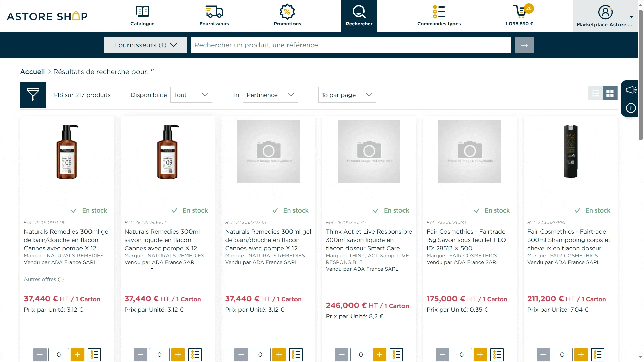Open Naturals Remedies savon liquide product title
644x362 pixels.
(x=162, y=240)
